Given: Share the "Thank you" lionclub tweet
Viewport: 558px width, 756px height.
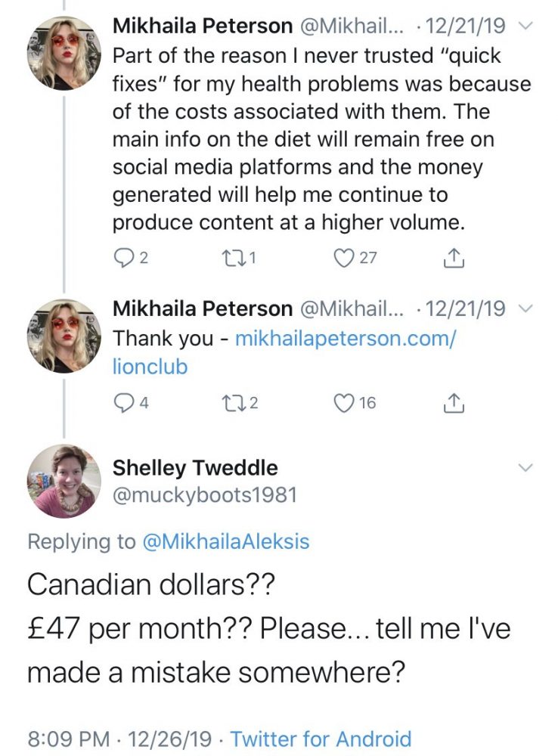Looking at the screenshot, I should point(454,403).
